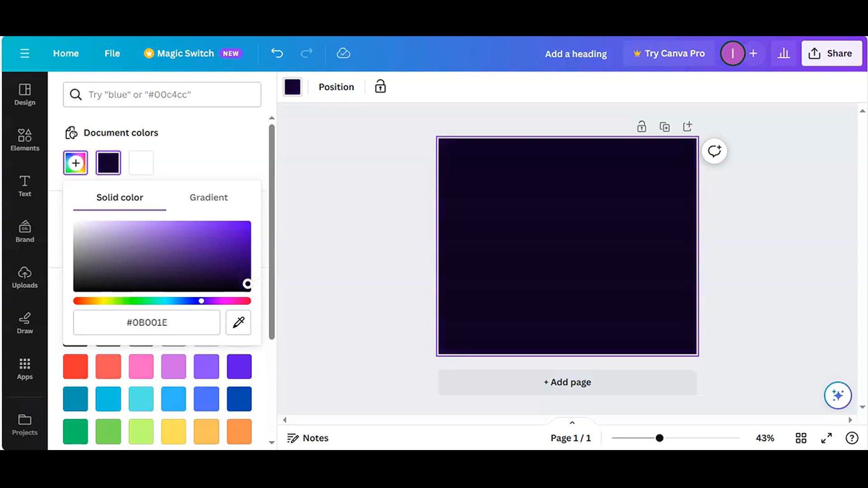Undo the last action
This screenshot has width=868, height=488.
277,53
